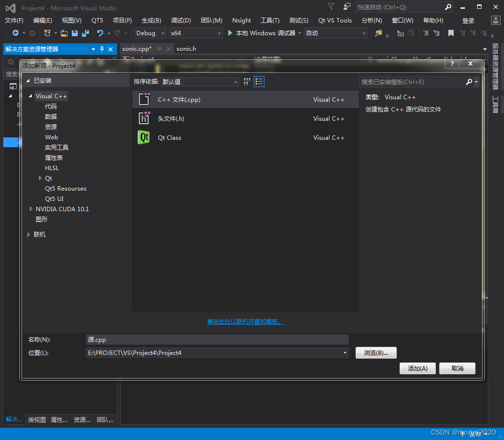Viewport: 504px width, 440px height.
Task: Click the template search magnifier icon
Action: coord(469,82)
